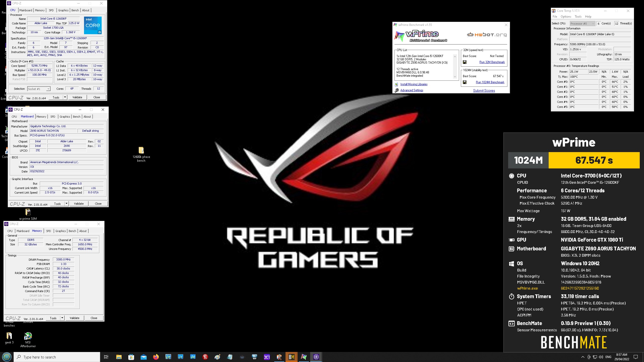644x362 pixels.
Task: Open Tools dropdown arrow in CPU-Z Mainboard window
Action: [66, 204]
